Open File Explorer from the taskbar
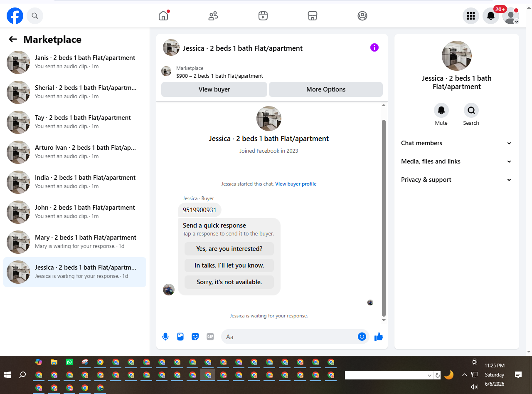The height and width of the screenshot is (394, 532). coord(54,362)
